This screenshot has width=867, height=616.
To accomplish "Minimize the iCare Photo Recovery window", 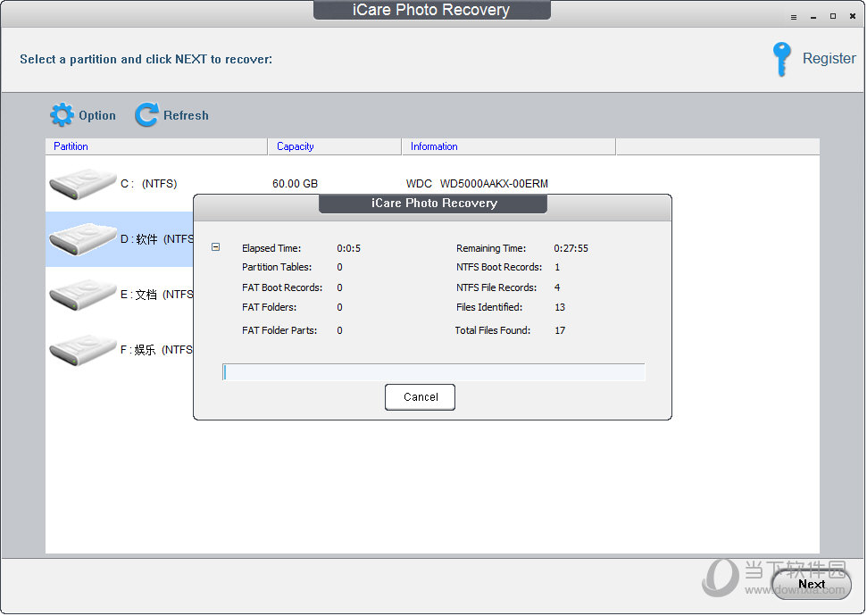I will (813, 17).
